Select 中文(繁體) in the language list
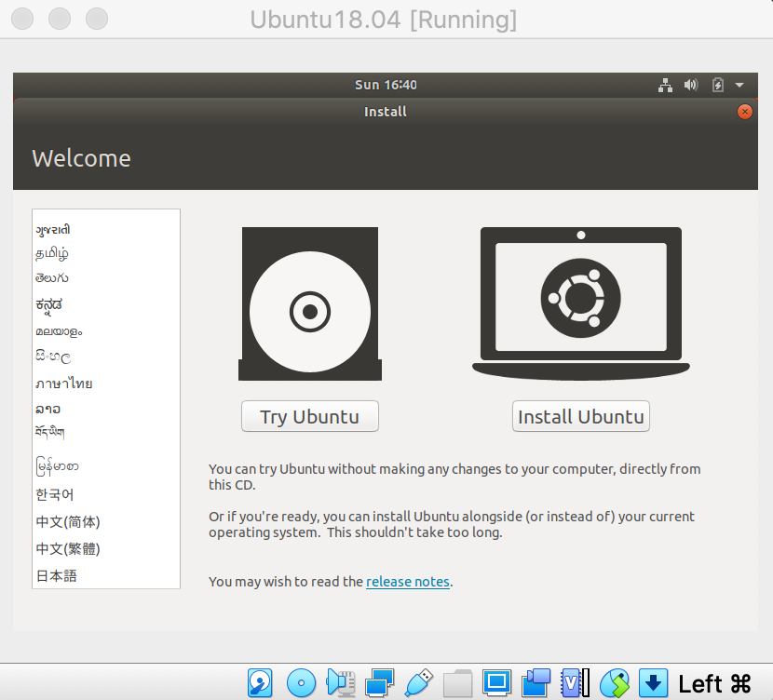 tap(106, 549)
